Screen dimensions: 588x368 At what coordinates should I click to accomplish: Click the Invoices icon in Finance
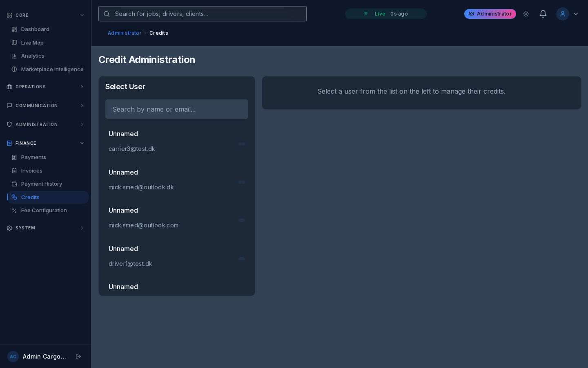14,171
